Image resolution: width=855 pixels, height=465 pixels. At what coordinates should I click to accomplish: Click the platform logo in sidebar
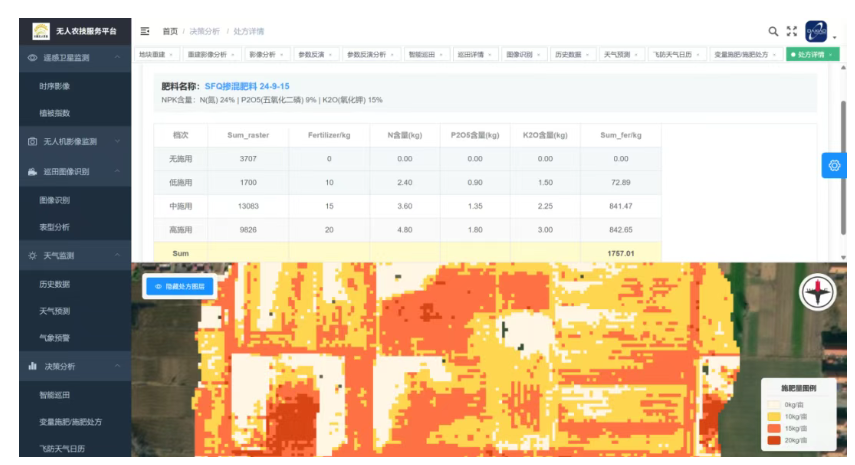41,31
